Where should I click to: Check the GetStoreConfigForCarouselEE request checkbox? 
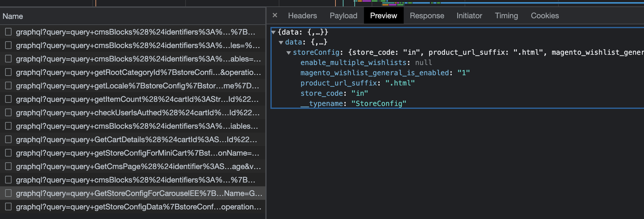(x=8, y=193)
